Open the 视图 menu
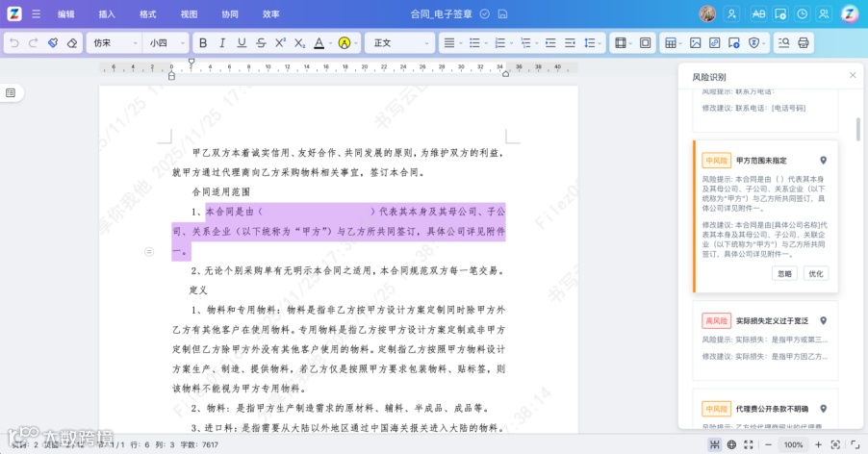Viewport: 868px width, 454px height. (189, 14)
